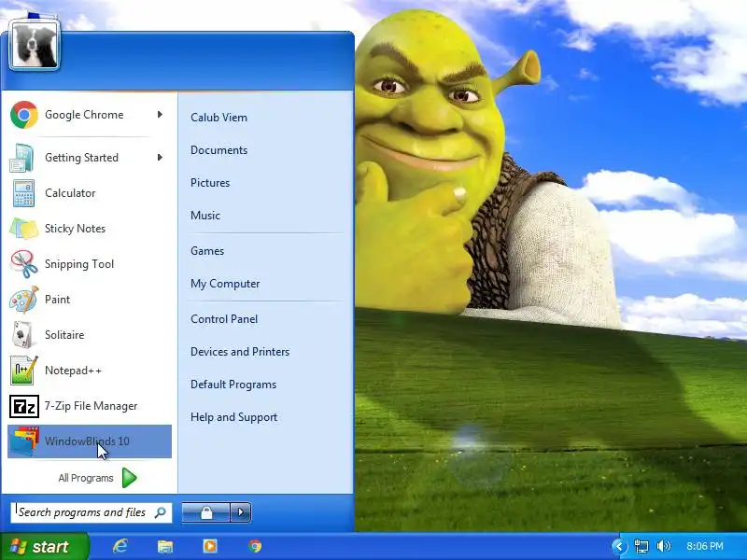Launch Solitaire card icon

pyautogui.click(x=22, y=335)
